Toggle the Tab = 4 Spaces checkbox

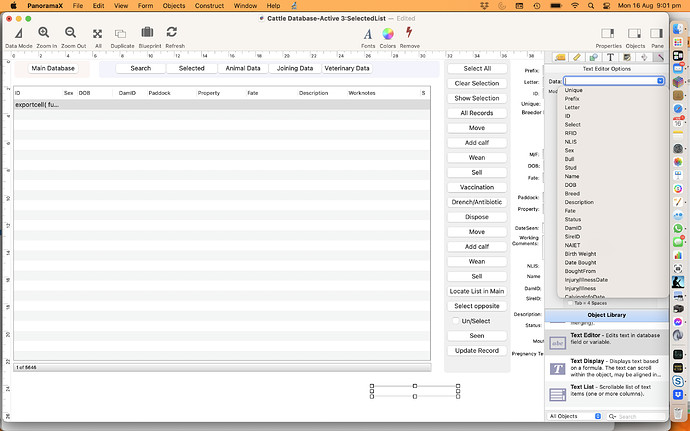tap(570, 303)
